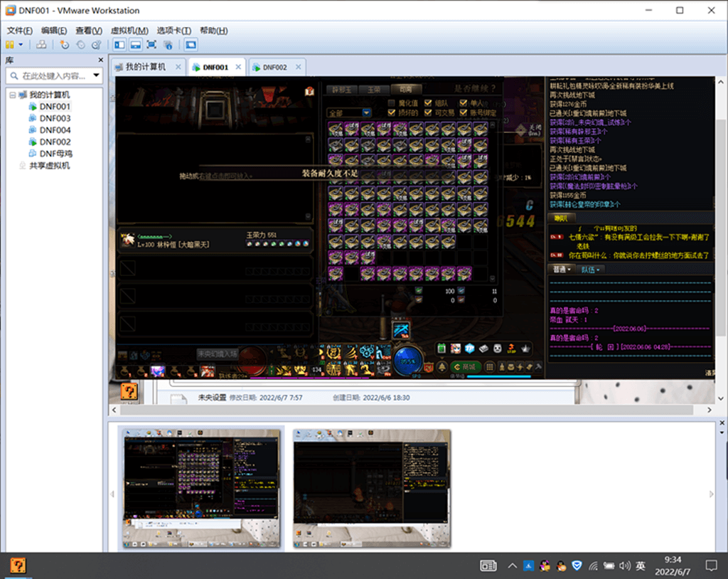Open the library search dropdown arrow

coord(96,75)
